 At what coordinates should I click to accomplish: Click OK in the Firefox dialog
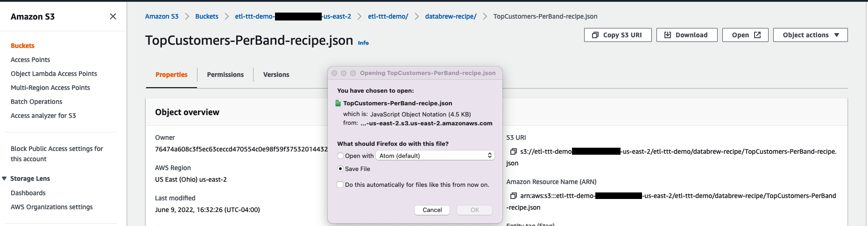[x=474, y=210]
